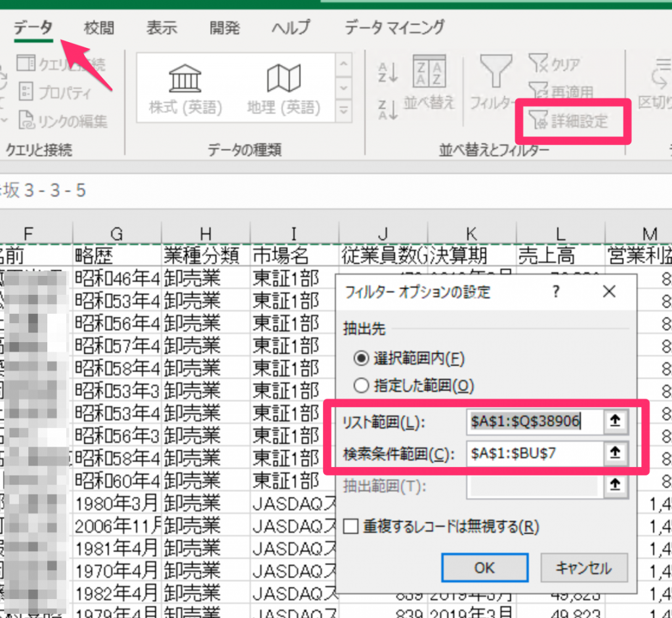Select column K header
Viewport: 672px width, 618px height.
click(x=471, y=234)
